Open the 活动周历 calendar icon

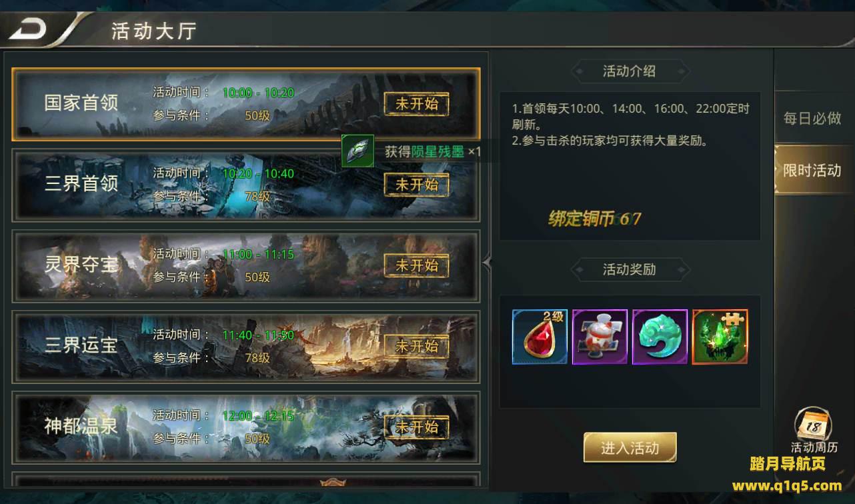[813, 429]
